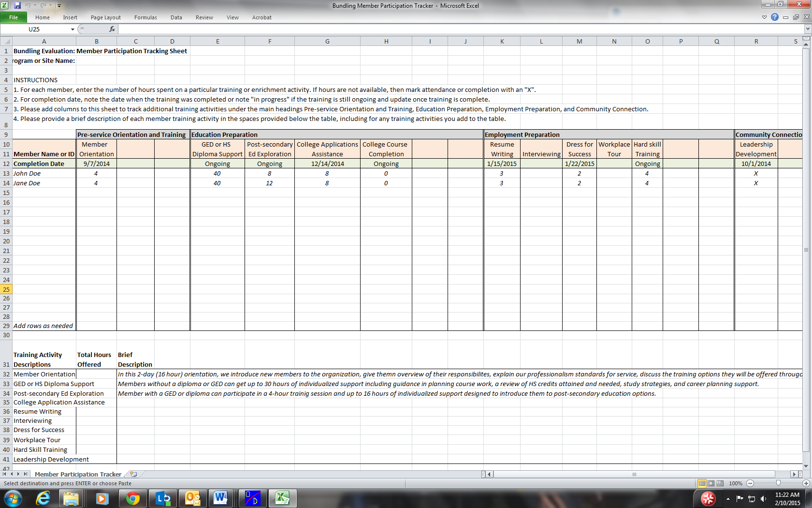Open the Excel application icon menu
The height and width of the screenshot is (508, 812).
pyautogui.click(x=4, y=5)
